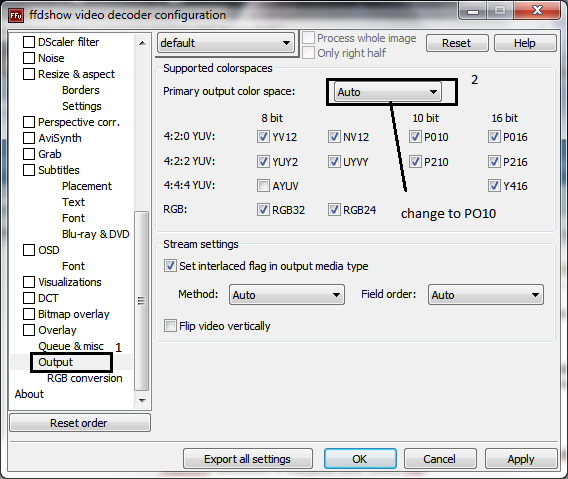Enable the Grab checkbox
Screen dimensions: 568x479
tap(29, 154)
